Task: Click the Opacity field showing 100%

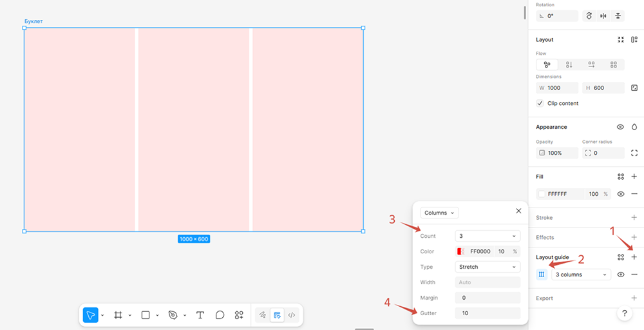Action: pos(557,153)
